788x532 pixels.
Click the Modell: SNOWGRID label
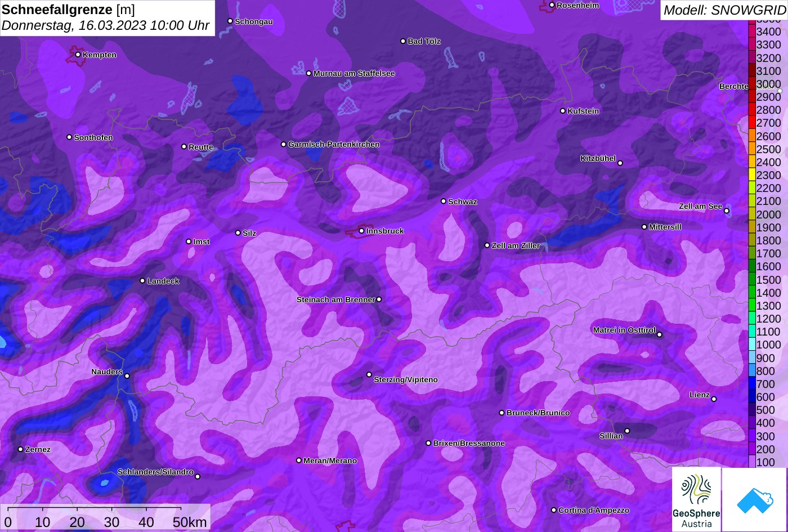point(724,10)
